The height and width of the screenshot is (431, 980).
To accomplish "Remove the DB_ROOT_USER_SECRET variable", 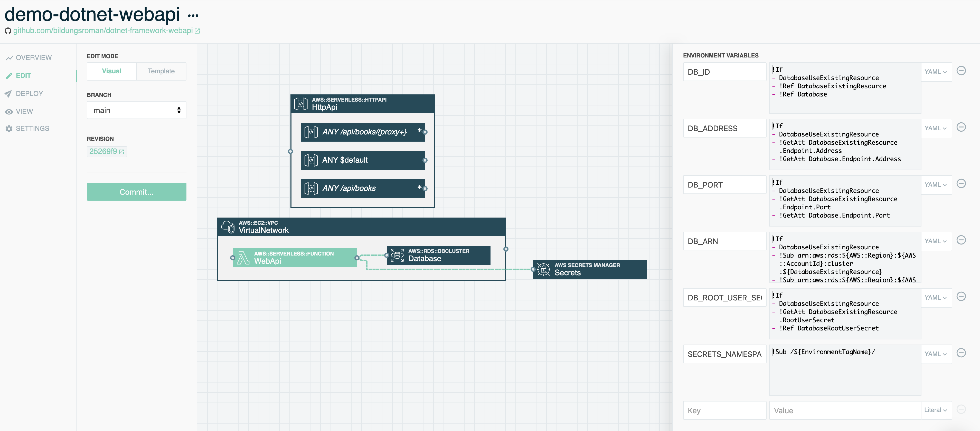I will pyautogui.click(x=961, y=297).
